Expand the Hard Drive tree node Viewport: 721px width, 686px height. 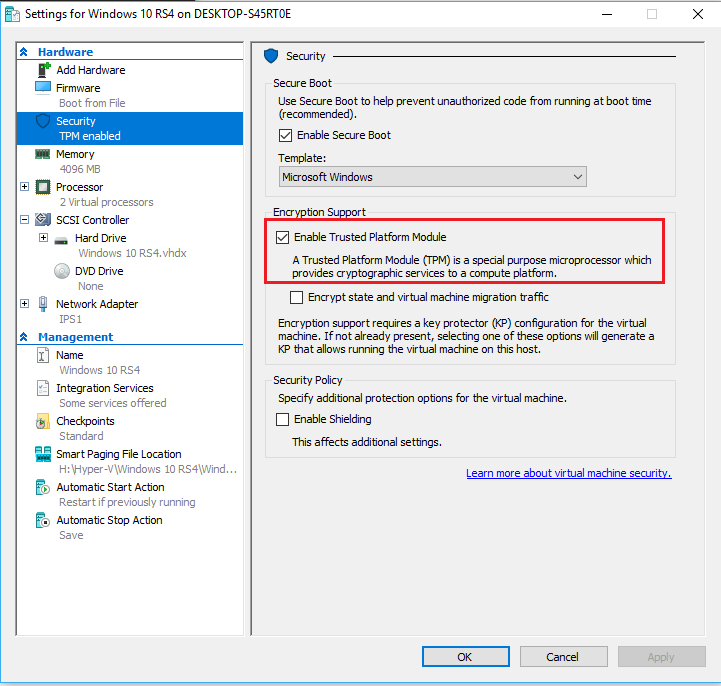click(43, 238)
